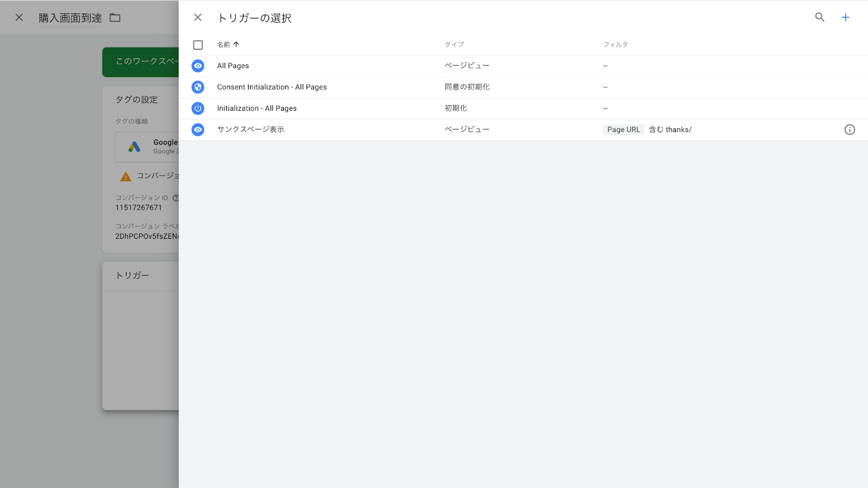
Task: Click ページビュー type of サンクスページ表示 row
Action: pyautogui.click(x=467, y=130)
